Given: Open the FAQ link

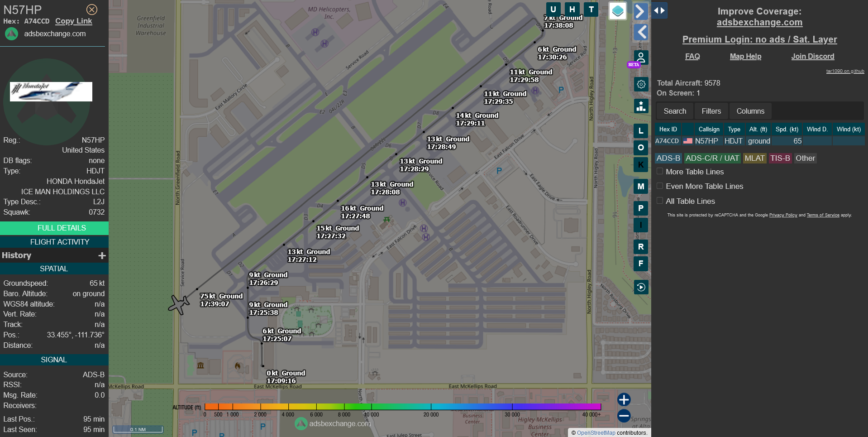Looking at the screenshot, I should tap(692, 56).
